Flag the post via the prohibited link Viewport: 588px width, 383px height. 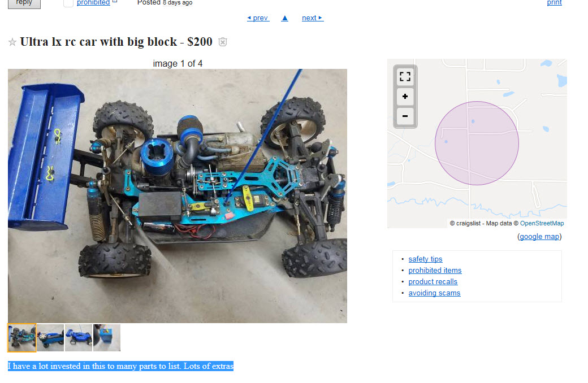[93, 3]
